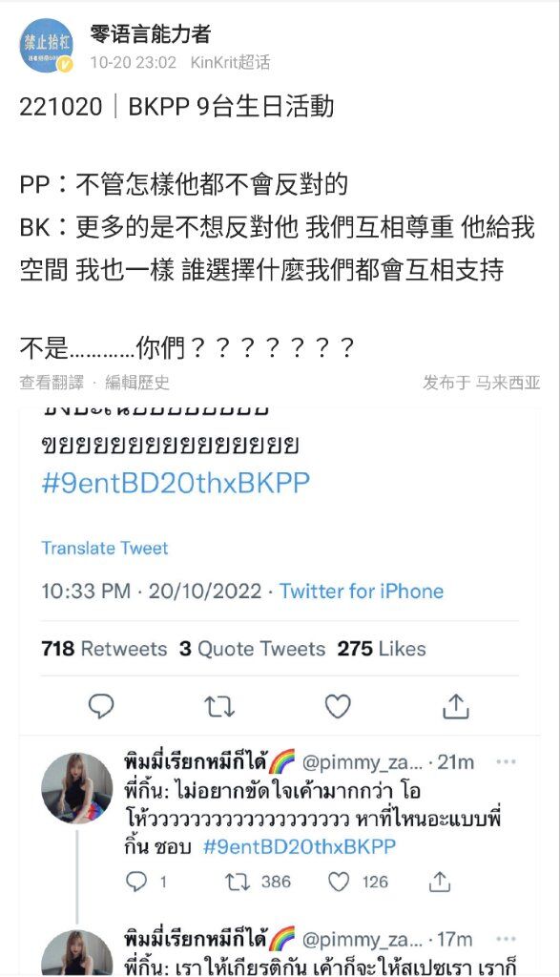Share the 21m reply tweet
The width and height of the screenshot is (560, 977).
point(439,881)
